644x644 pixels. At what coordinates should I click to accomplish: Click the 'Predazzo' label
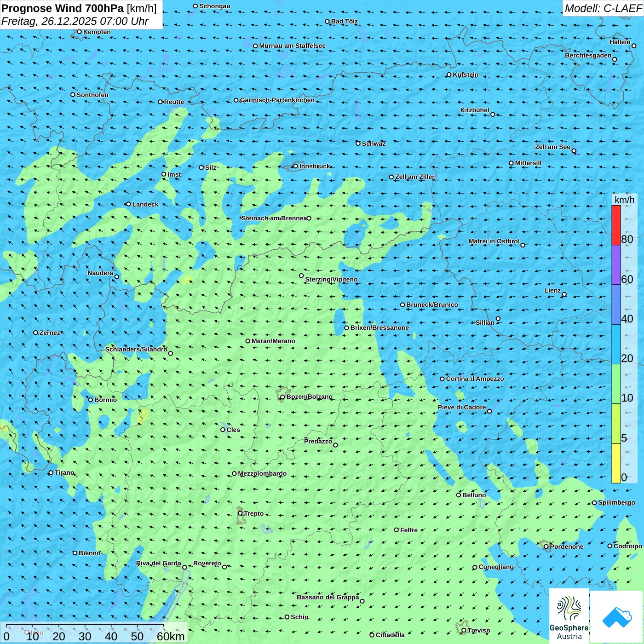click(x=318, y=441)
